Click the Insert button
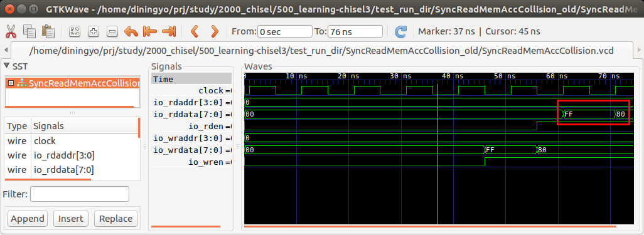The width and height of the screenshot is (644, 235). point(71,219)
